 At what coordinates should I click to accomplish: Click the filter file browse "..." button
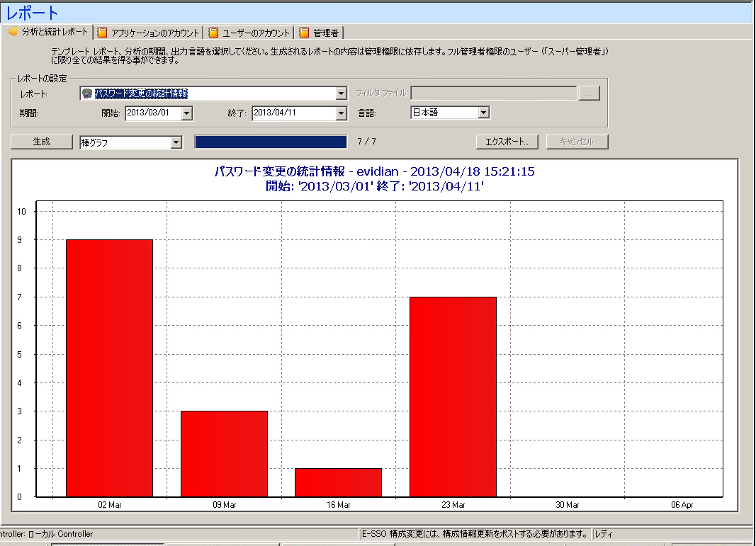click(589, 93)
